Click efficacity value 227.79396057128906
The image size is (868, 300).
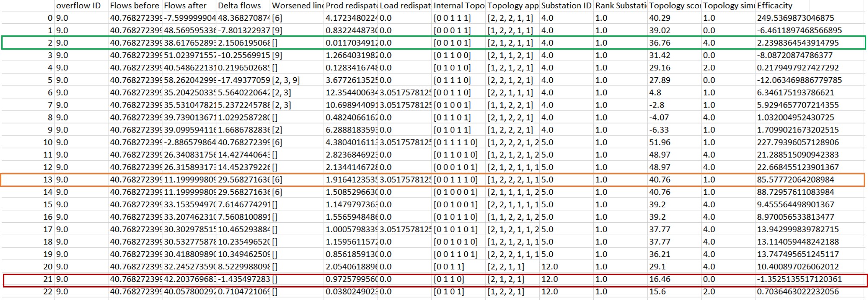click(x=798, y=142)
